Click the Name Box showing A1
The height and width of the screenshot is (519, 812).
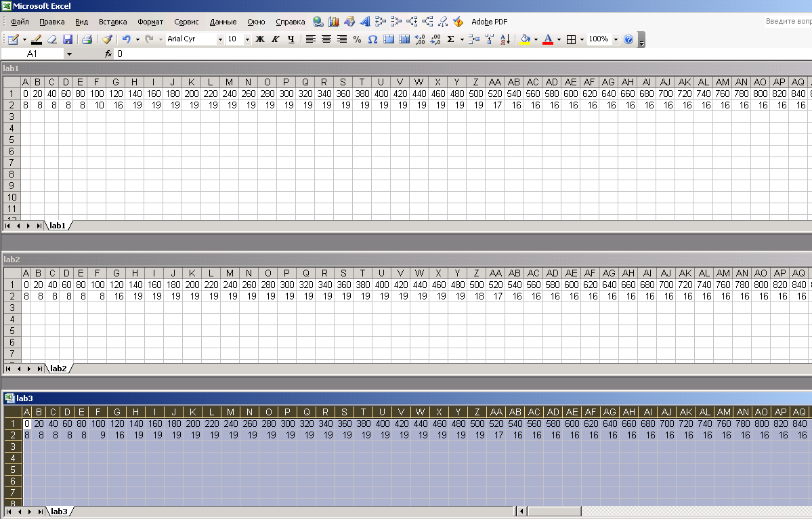(x=32, y=54)
